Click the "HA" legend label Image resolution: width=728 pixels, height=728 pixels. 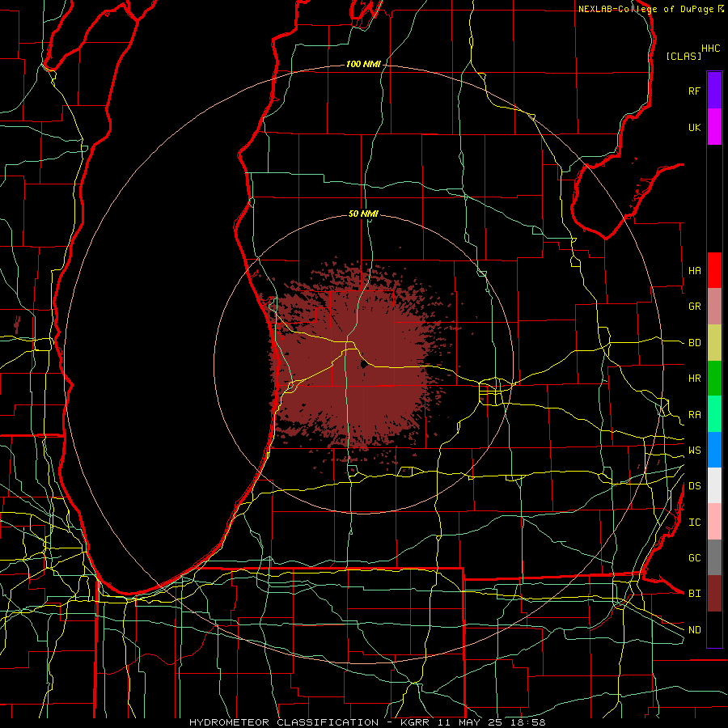point(694,271)
